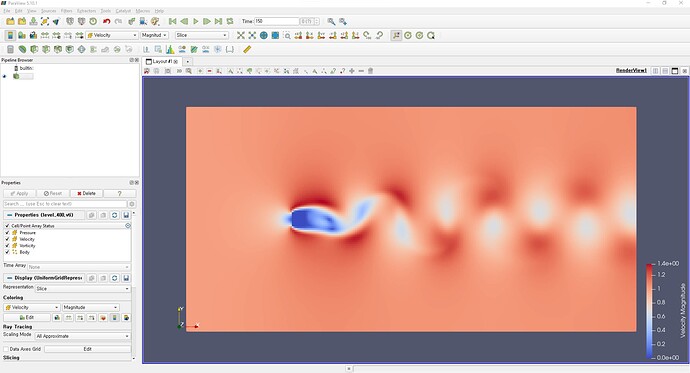Click the Reset Camera icon
The image size is (690, 373).
[241, 35]
